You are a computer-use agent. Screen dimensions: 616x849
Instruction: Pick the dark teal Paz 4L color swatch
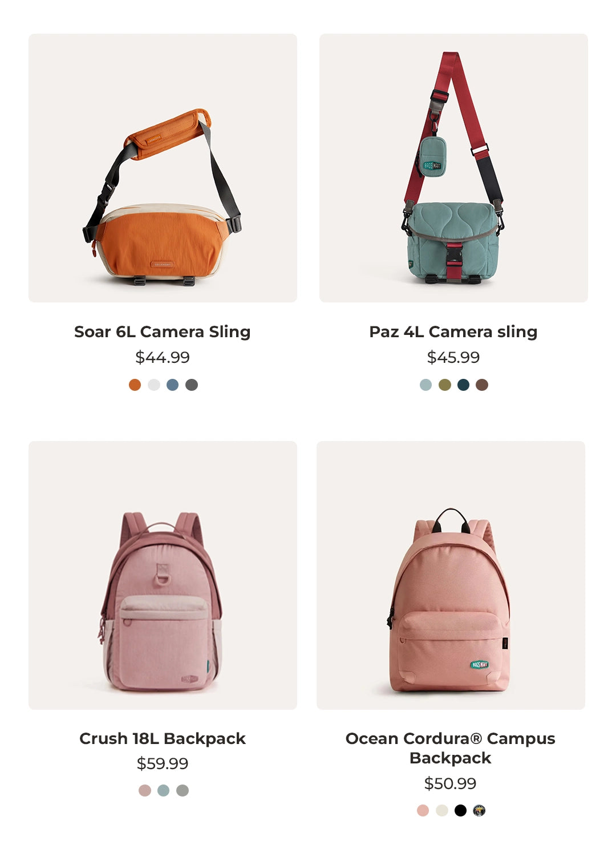(463, 385)
